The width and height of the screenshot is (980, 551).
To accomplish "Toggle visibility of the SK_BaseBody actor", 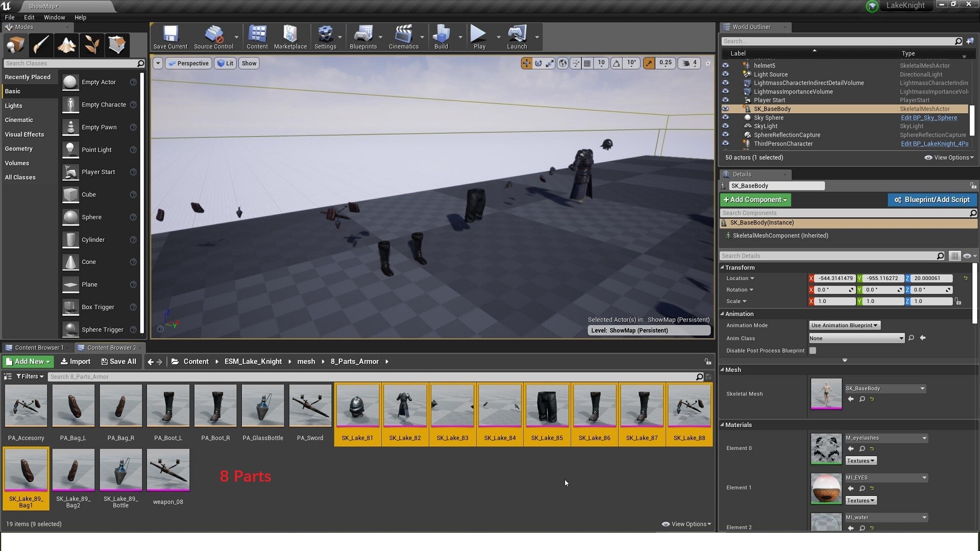I will (x=725, y=109).
